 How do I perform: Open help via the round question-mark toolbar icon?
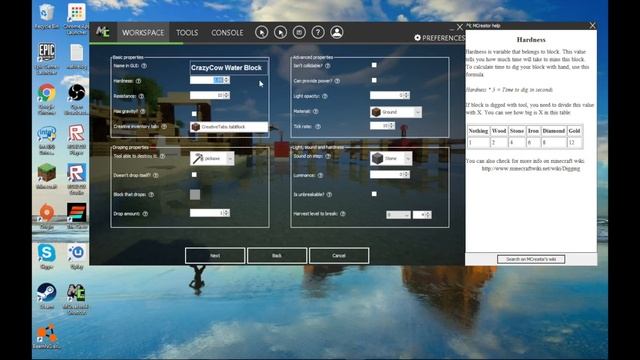318,32
